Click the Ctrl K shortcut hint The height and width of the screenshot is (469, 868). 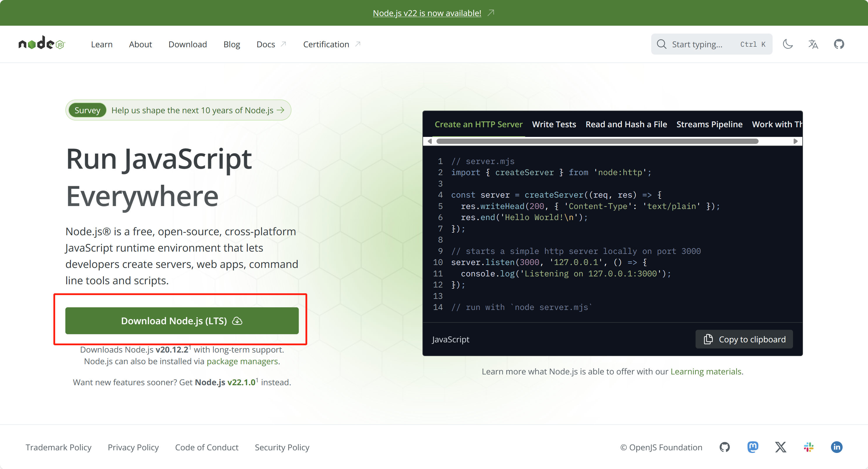coord(753,44)
